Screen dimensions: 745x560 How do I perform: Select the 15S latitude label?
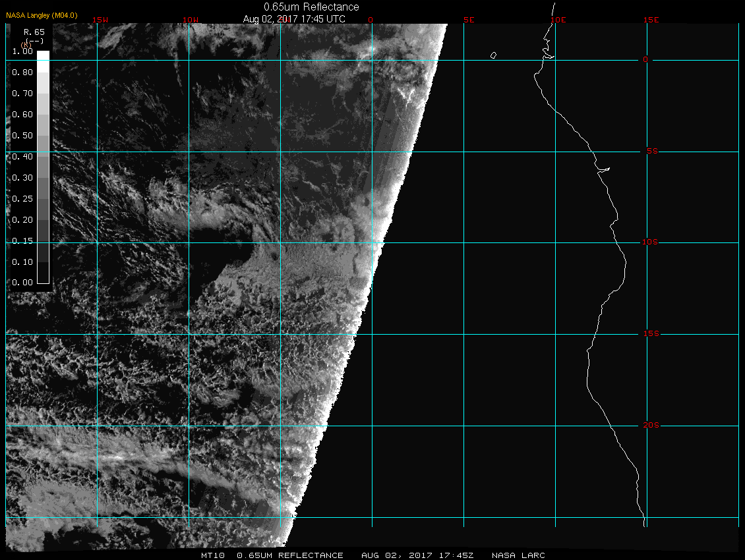pos(649,334)
